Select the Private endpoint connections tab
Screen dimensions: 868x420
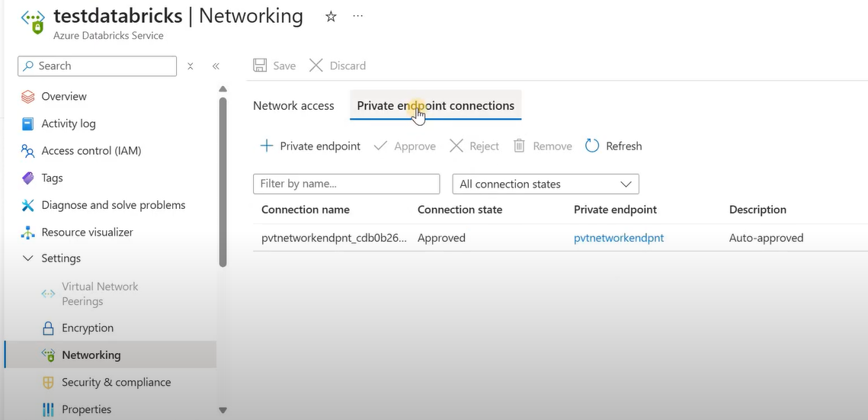coord(436,106)
